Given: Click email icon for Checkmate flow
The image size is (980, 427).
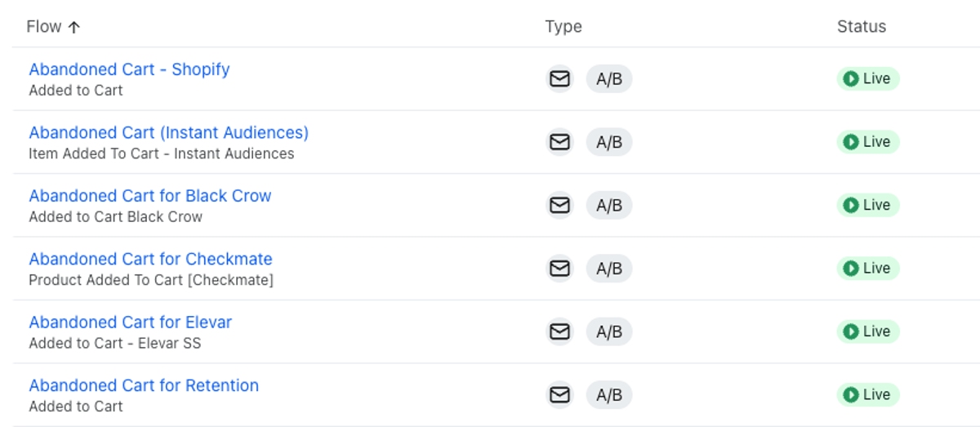Looking at the screenshot, I should [559, 269].
